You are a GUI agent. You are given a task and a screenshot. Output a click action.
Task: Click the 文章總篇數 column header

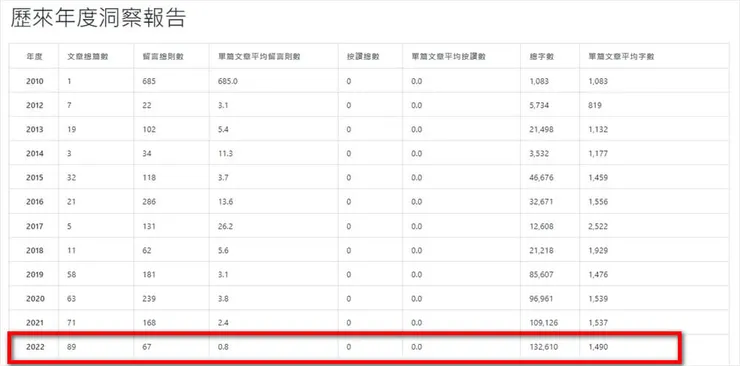(89, 57)
